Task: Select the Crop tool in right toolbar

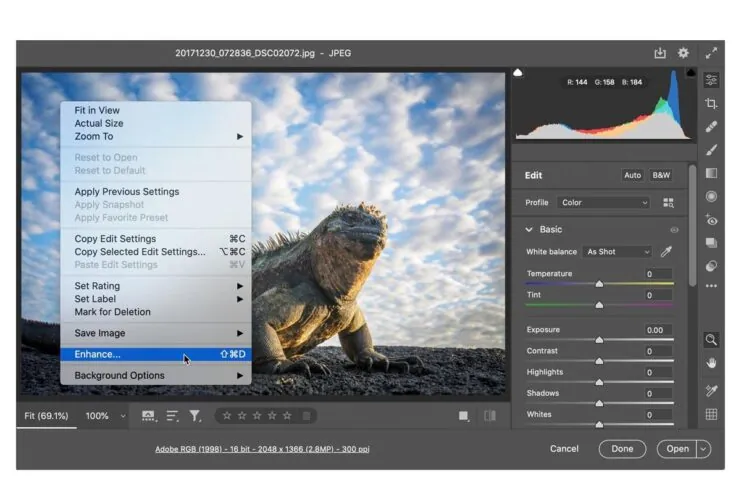Action: [x=711, y=103]
